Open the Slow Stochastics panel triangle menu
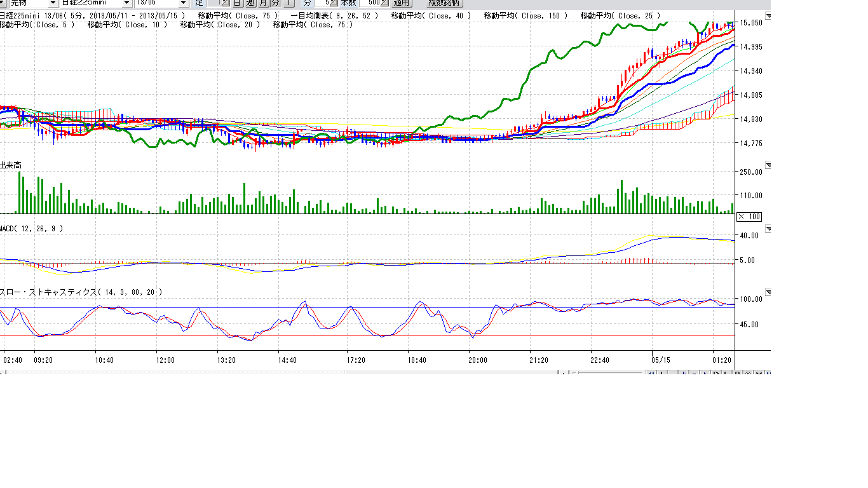Screen dimensions: 868x488 768,292
